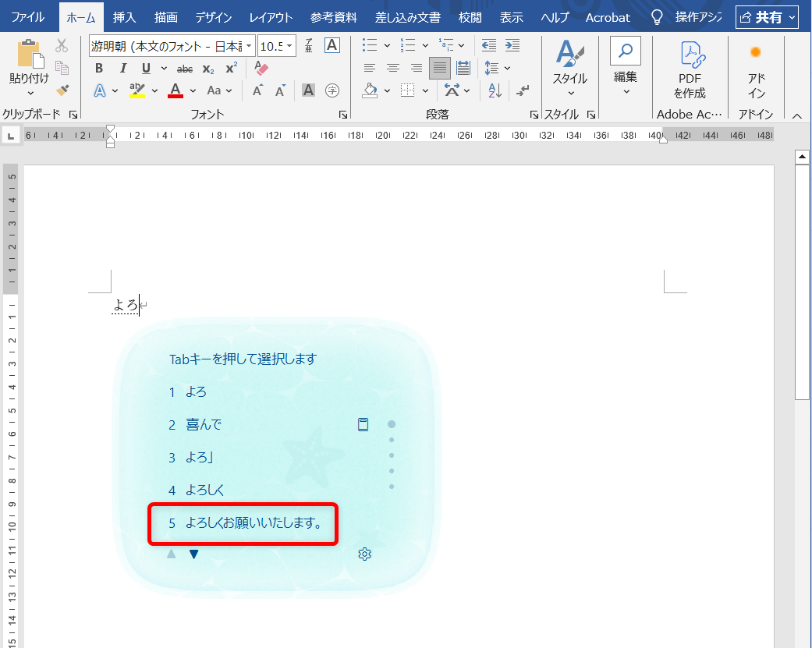Click Create PDF (PDFを作成) button
This screenshot has height=648, width=812.
[x=690, y=70]
